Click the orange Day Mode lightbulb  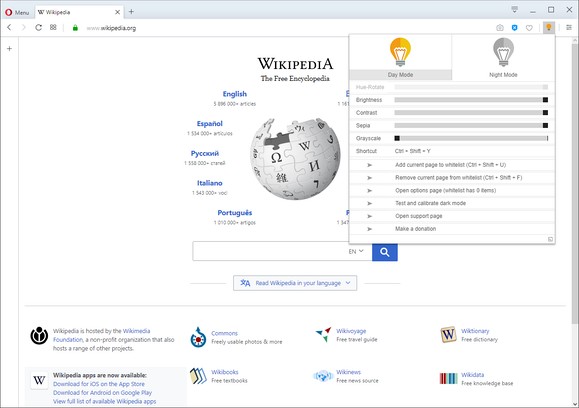(x=400, y=52)
